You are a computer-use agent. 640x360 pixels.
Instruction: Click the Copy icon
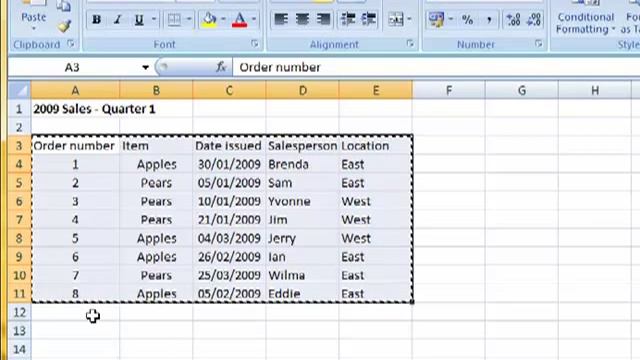tap(64, 6)
